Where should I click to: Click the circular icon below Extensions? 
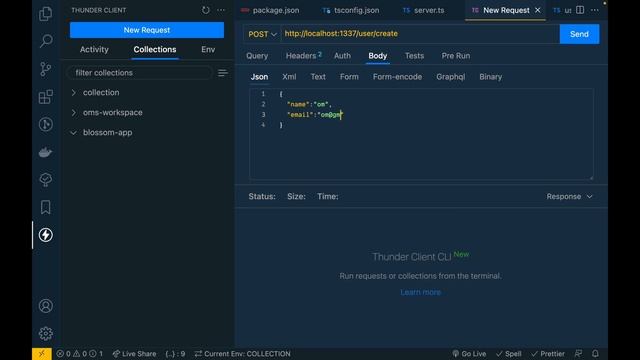point(45,124)
